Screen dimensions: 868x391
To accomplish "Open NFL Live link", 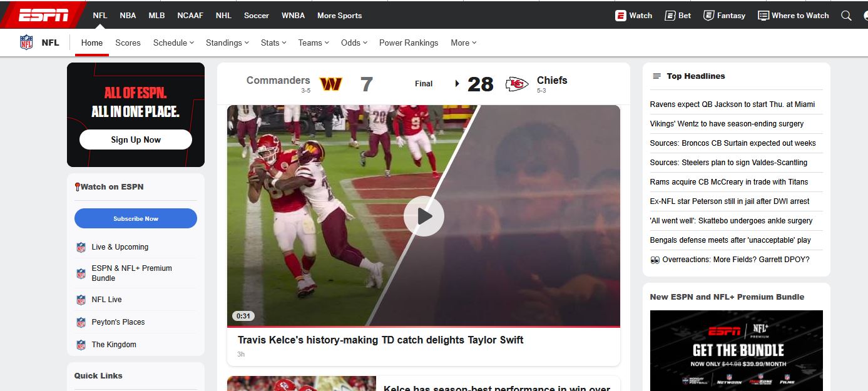I will [x=107, y=300].
